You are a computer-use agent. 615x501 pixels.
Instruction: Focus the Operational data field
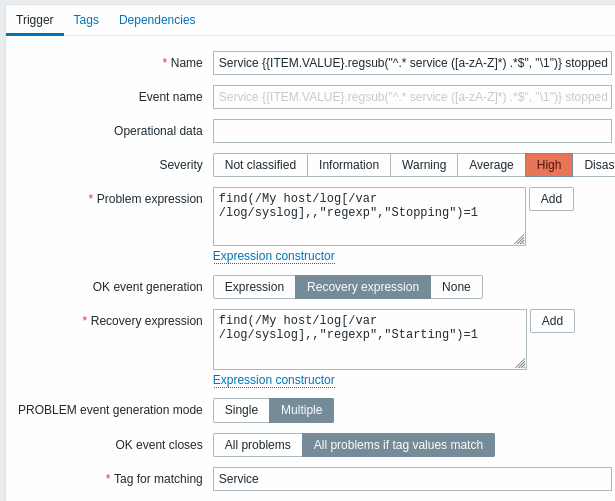[x=412, y=131]
